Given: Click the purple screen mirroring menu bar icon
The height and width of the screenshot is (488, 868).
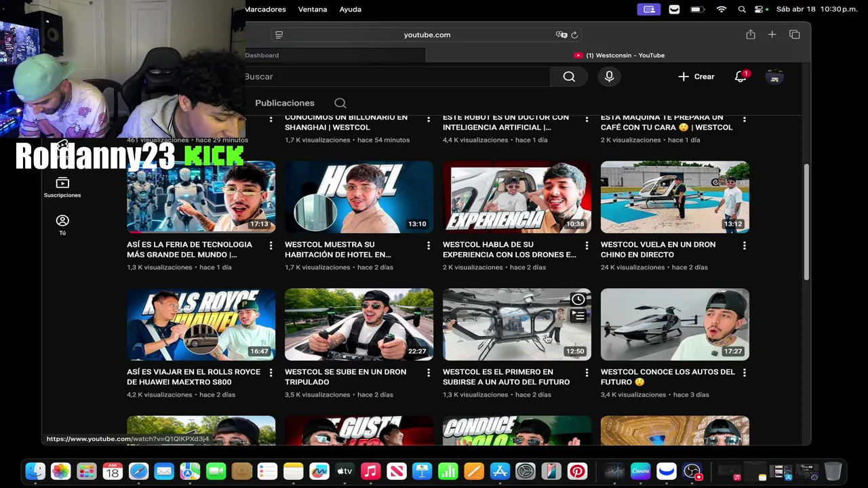Looking at the screenshot, I should 649,9.
